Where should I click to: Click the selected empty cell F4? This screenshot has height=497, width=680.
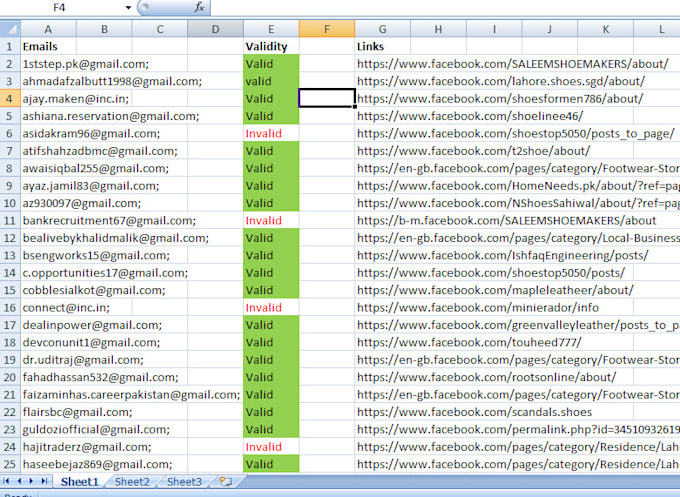coord(327,98)
